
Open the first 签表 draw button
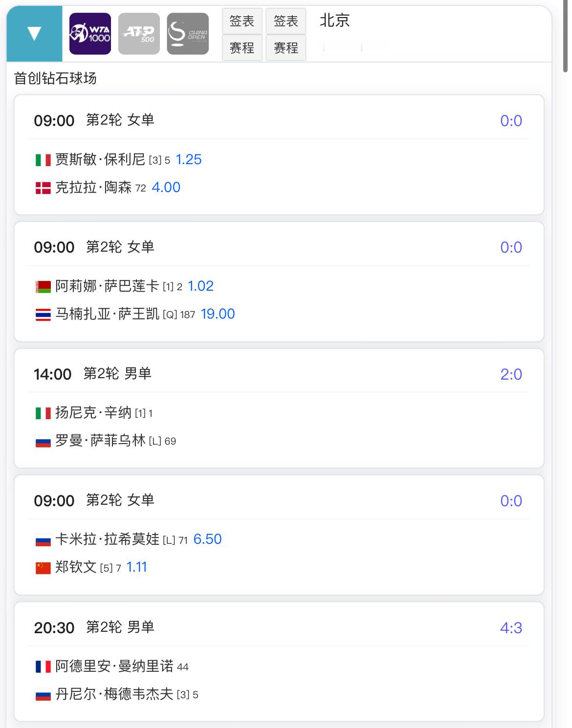[x=242, y=21]
